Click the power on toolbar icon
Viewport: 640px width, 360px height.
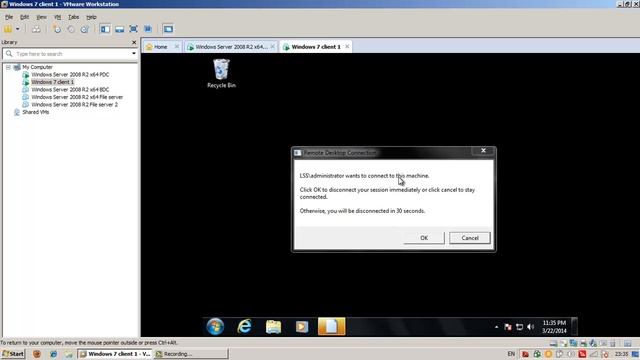pyautogui.click(x=8, y=29)
